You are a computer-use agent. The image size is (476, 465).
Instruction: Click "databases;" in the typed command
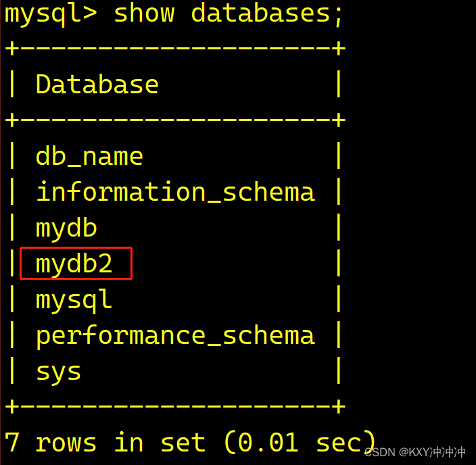pos(268,14)
